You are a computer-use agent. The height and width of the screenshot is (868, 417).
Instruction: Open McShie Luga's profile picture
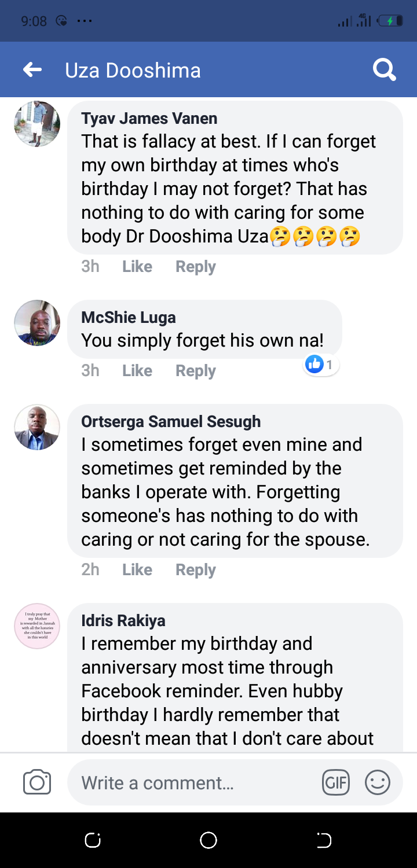click(x=37, y=323)
